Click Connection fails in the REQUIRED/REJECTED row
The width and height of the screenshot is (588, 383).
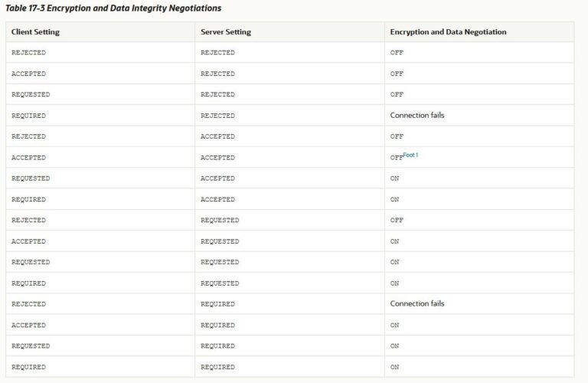point(416,116)
